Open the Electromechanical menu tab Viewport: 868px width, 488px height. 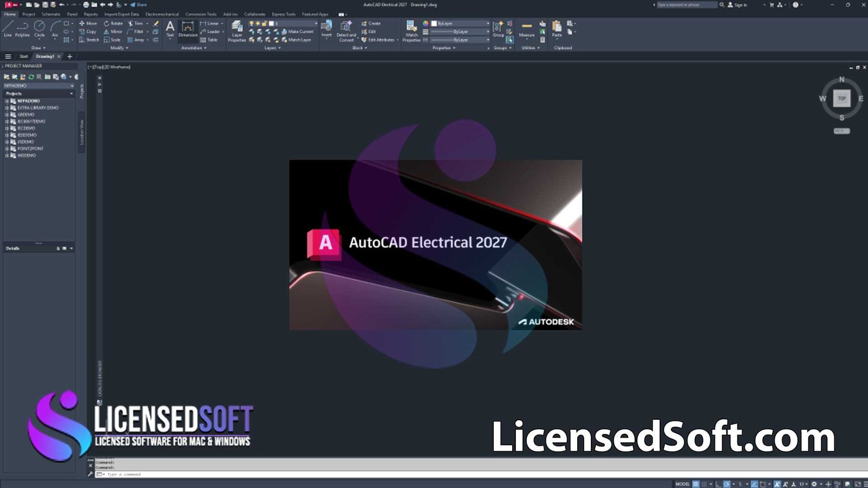click(x=161, y=14)
